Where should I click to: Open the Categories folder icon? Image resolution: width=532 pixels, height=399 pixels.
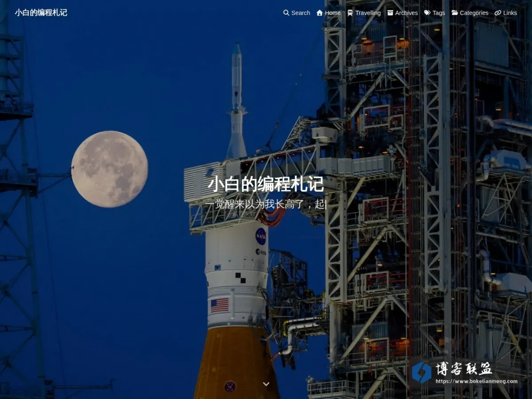point(455,13)
